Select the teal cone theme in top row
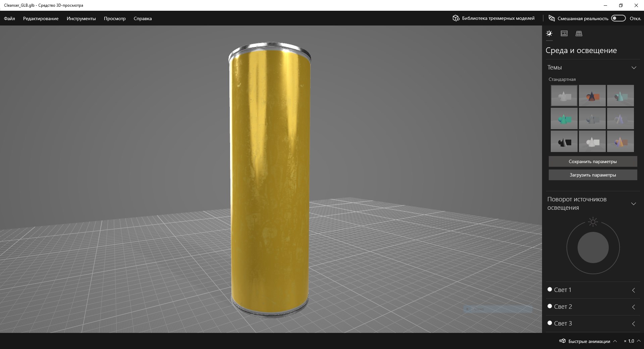This screenshot has height=349, width=644. (621, 96)
